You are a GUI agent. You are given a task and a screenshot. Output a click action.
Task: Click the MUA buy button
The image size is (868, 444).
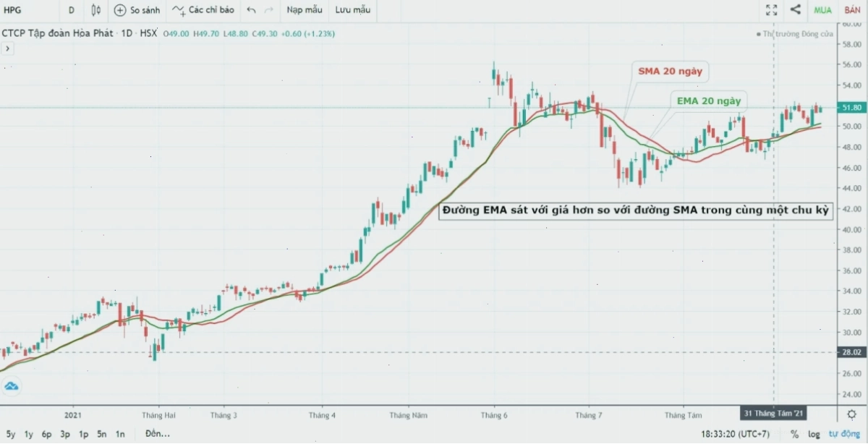click(x=822, y=10)
